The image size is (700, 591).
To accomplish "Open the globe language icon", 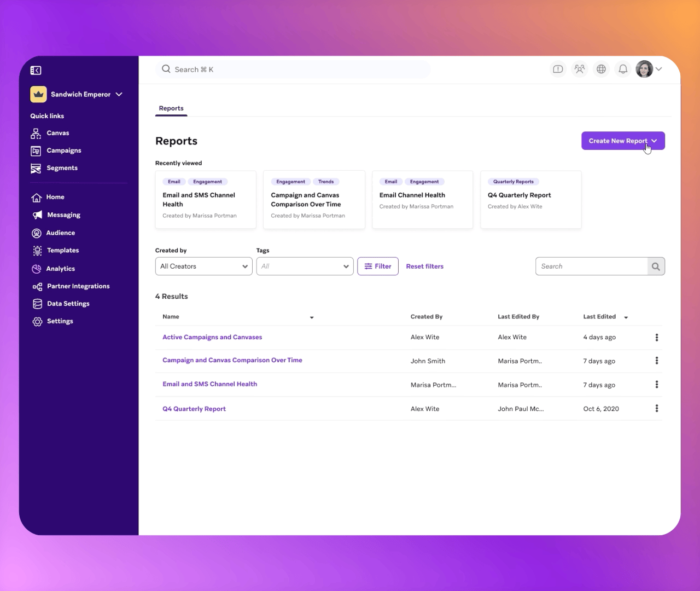I will coord(601,69).
